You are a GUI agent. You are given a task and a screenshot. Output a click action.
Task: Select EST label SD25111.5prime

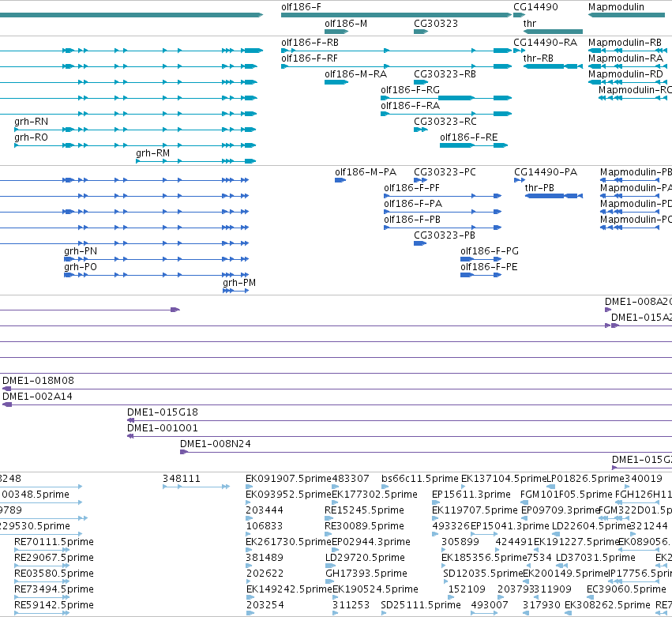420,606
